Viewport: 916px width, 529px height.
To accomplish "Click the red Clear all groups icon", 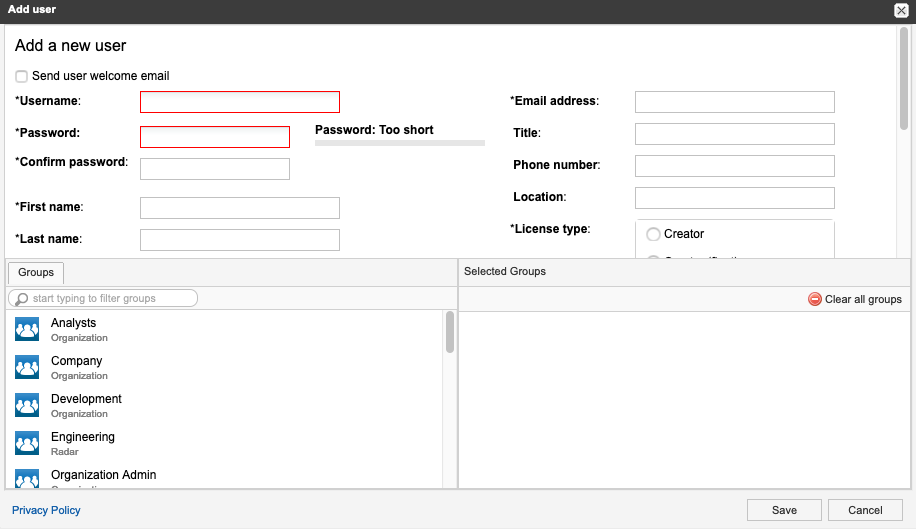I will pyautogui.click(x=815, y=299).
